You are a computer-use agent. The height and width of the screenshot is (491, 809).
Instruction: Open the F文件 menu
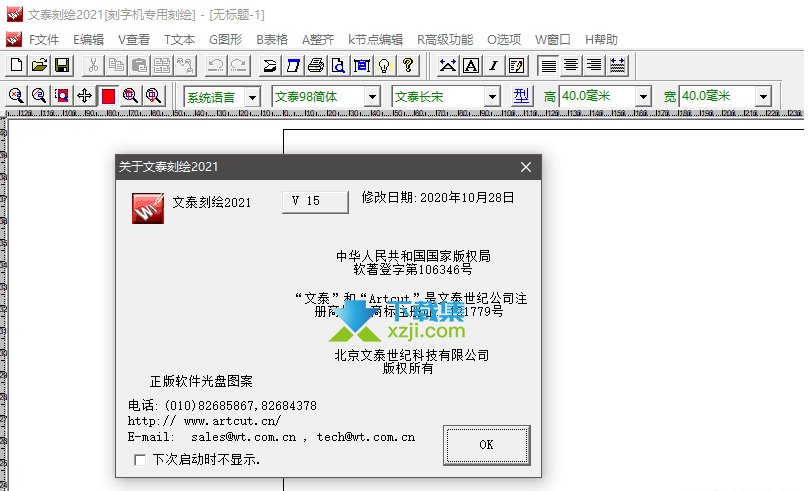44,40
